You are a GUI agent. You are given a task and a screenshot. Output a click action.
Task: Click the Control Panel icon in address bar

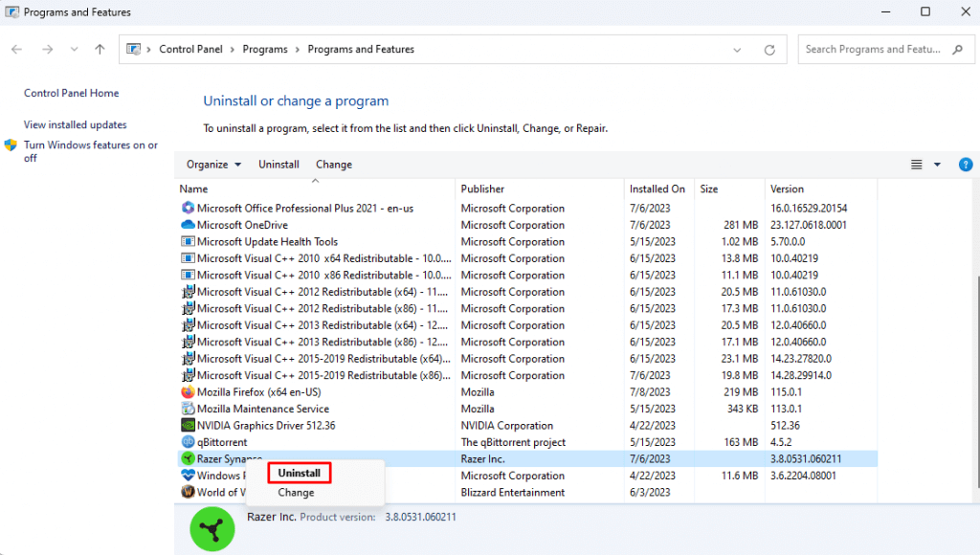133,49
